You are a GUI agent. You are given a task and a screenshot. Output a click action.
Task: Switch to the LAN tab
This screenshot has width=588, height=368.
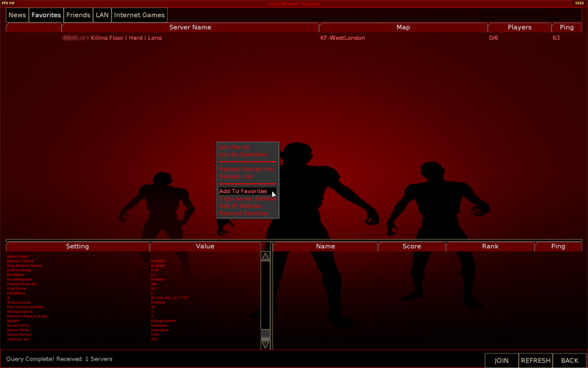(102, 15)
